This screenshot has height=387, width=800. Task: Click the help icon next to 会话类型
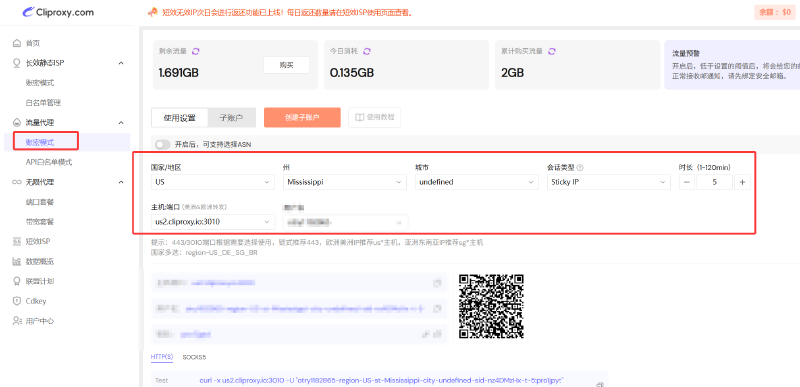[x=580, y=167]
